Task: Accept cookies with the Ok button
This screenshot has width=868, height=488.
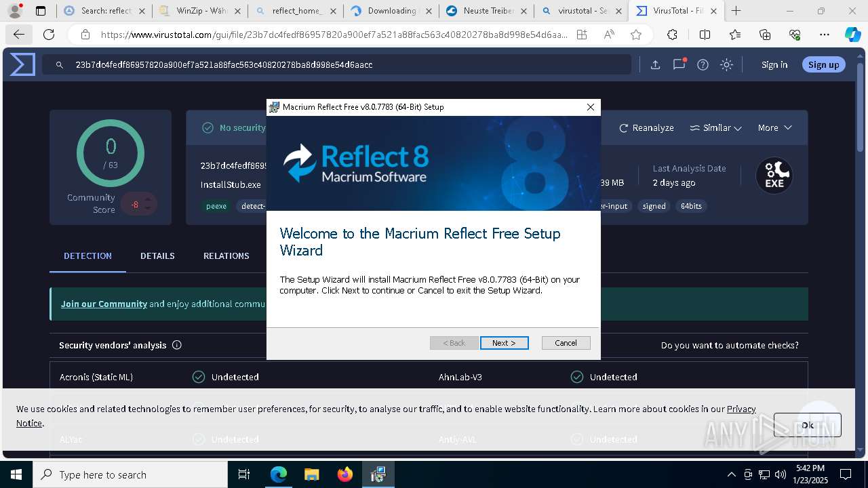Action: (807, 425)
